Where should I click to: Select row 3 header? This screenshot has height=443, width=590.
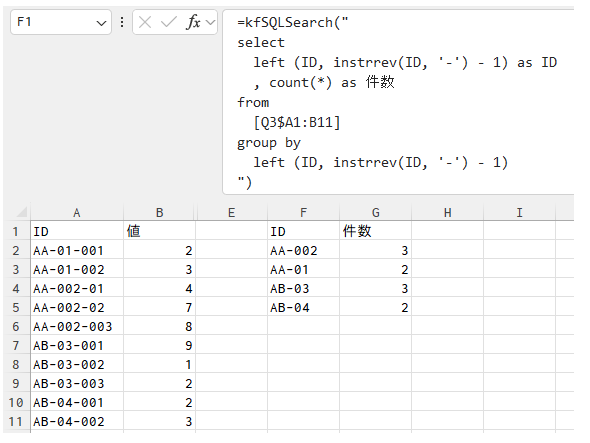coord(16,269)
